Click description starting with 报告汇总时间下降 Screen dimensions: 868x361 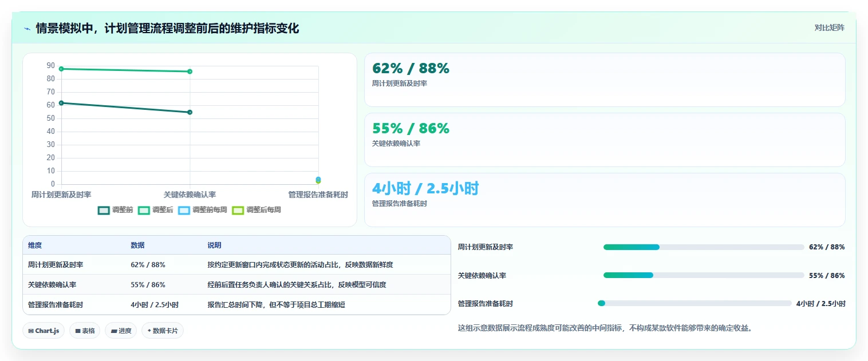pos(276,305)
